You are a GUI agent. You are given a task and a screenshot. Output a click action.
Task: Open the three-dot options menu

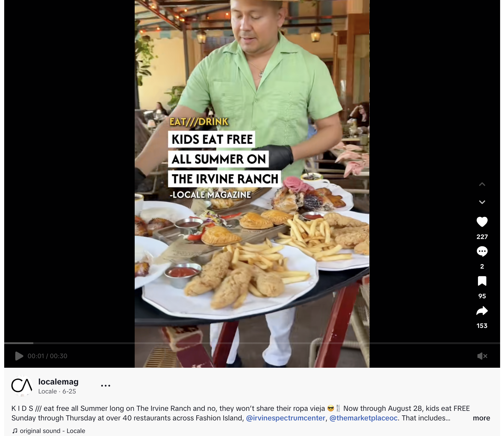coord(106,386)
